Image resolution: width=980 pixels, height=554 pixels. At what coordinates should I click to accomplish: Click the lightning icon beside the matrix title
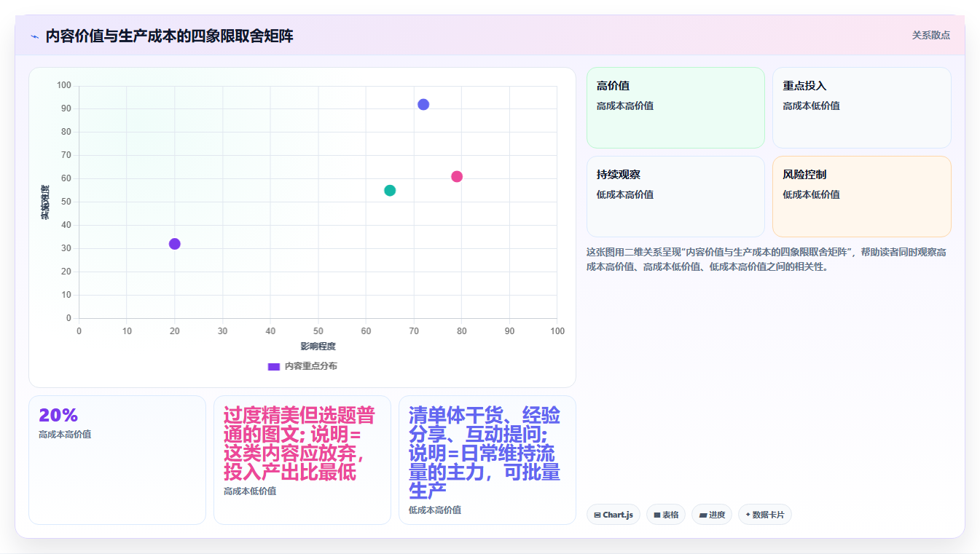point(34,36)
